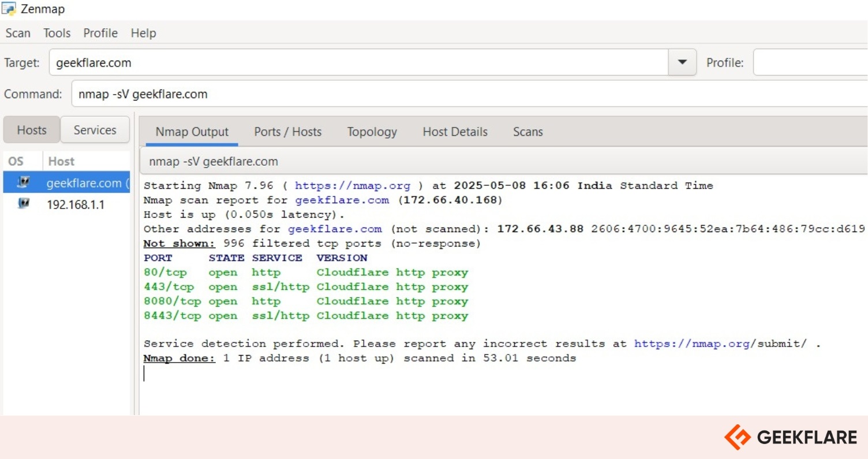868x459 pixels.
Task: Click the IP address 172.66.40.168
Action: point(450,200)
